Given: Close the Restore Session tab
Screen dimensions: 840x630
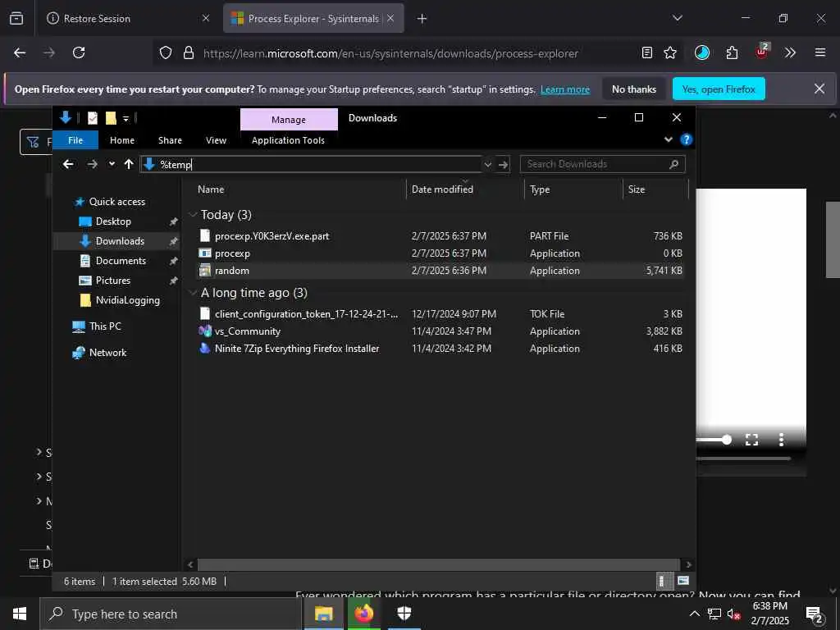Looking at the screenshot, I should point(206,18).
